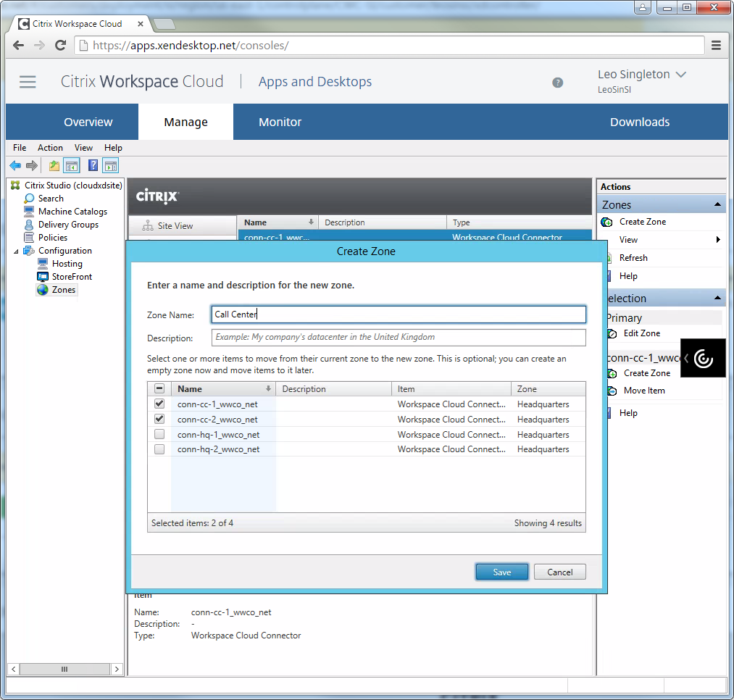Reload the page with browser refresh icon
This screenshot has width=734, height=700.
pyautogui.click(x=61, y=46)
